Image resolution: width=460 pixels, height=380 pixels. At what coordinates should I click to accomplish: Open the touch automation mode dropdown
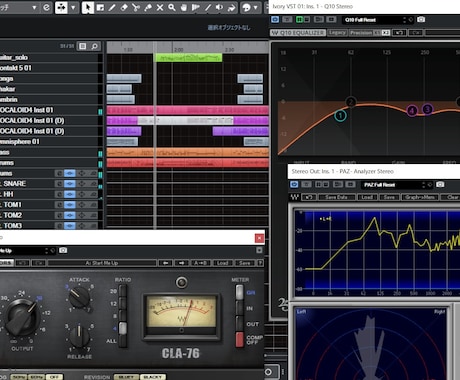(34, 8)
